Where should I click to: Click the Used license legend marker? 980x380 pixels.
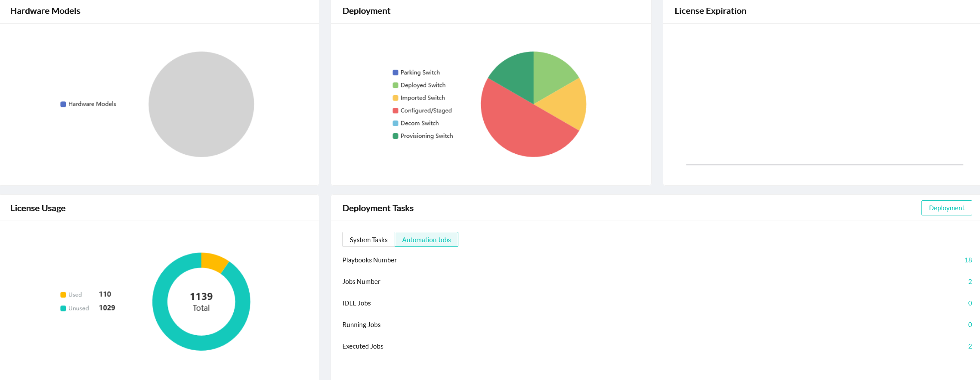pyautogui.click(x=63, y=295)
